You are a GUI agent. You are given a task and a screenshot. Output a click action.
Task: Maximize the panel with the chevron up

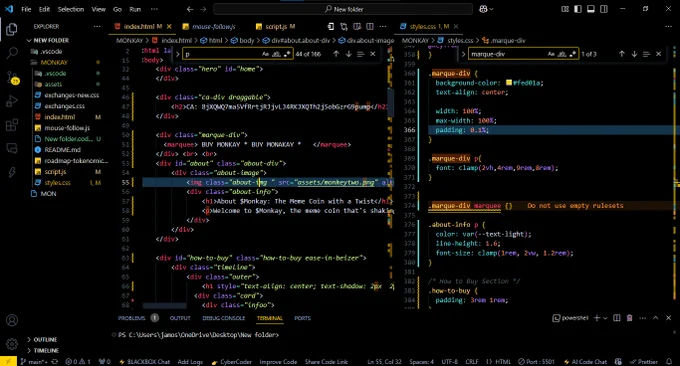point(655,318)
